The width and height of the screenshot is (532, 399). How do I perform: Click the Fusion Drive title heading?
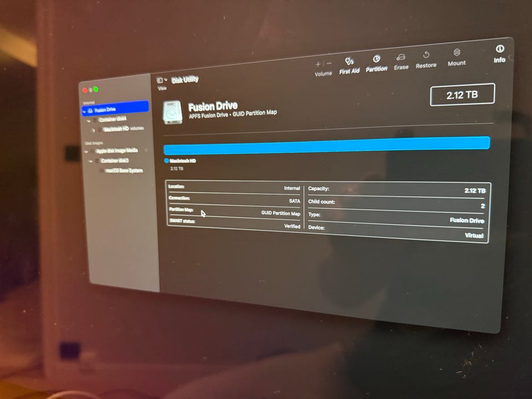coord(213,106)
